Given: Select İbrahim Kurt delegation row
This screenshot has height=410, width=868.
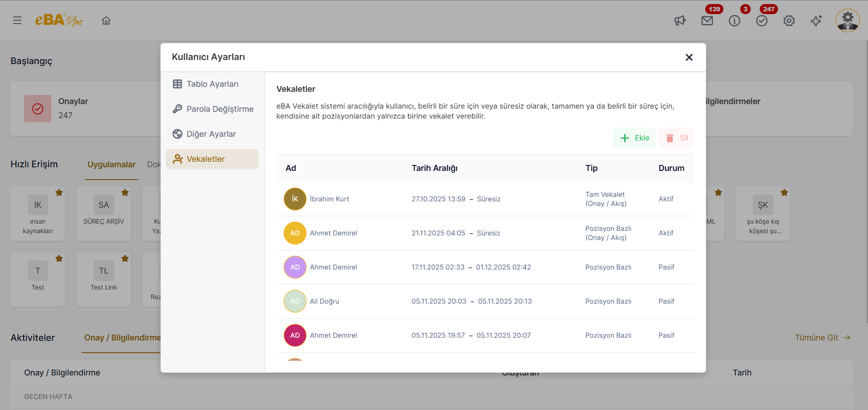Looking at the screenshot, I should point(485,199).
